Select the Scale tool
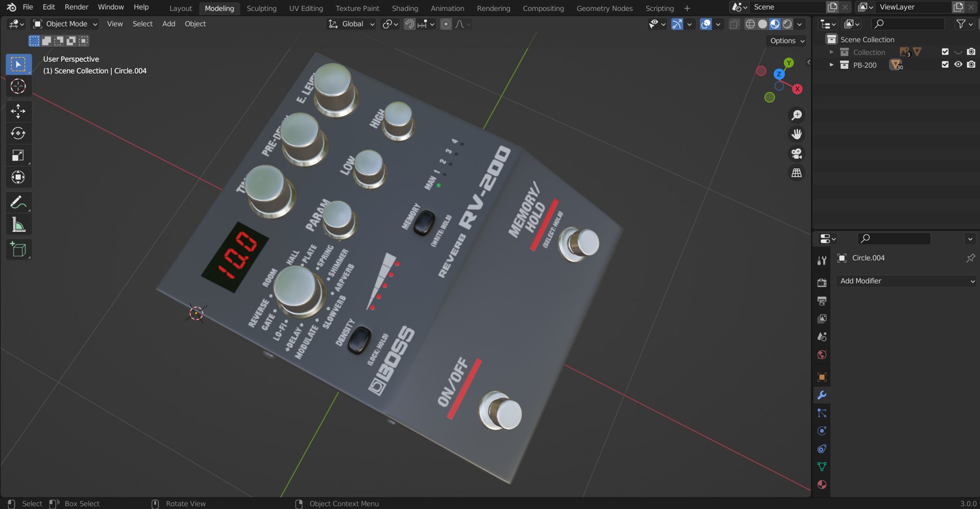The width and height of the screenshot is (980, 509). click(18, 155)
